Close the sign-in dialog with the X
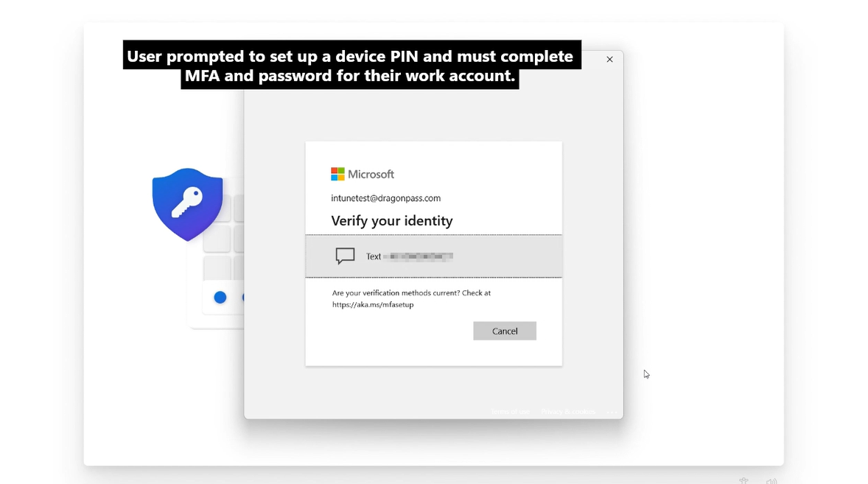 click(609, 59)
